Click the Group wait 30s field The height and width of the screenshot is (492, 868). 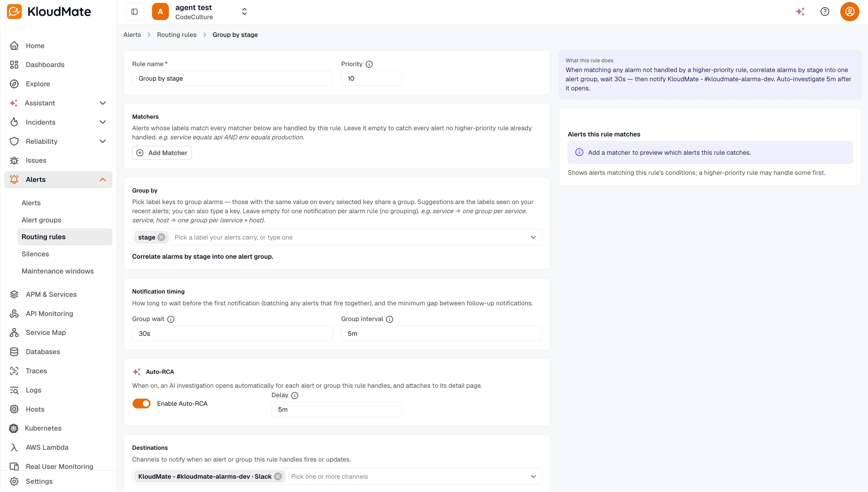pos(232,333)
